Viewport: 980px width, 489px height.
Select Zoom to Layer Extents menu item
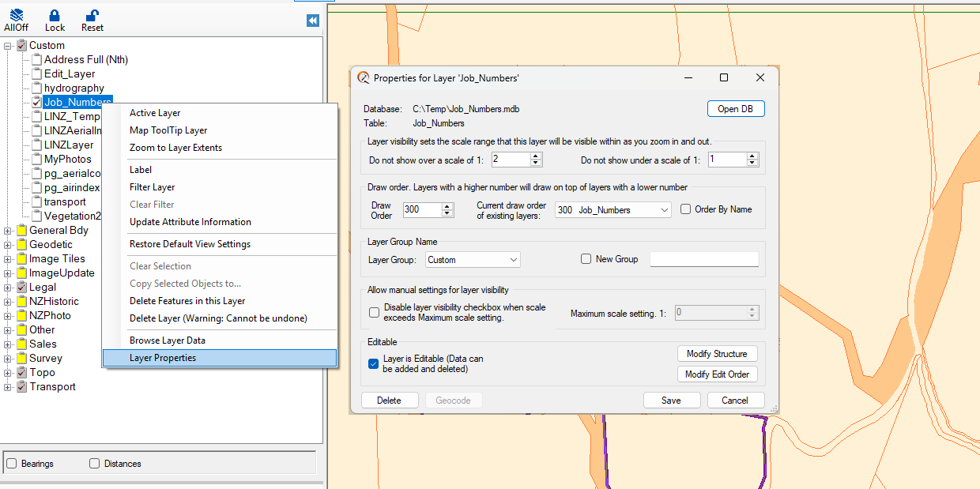[175, 148]
